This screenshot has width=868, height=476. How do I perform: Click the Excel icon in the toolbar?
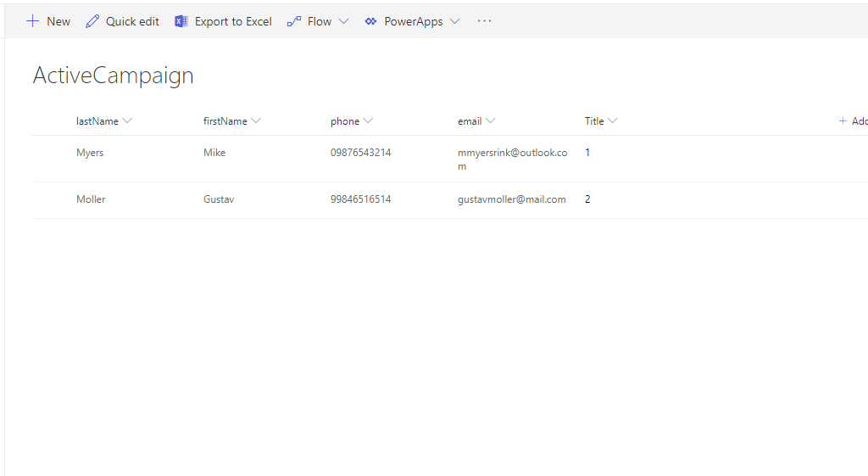[181, 21]
